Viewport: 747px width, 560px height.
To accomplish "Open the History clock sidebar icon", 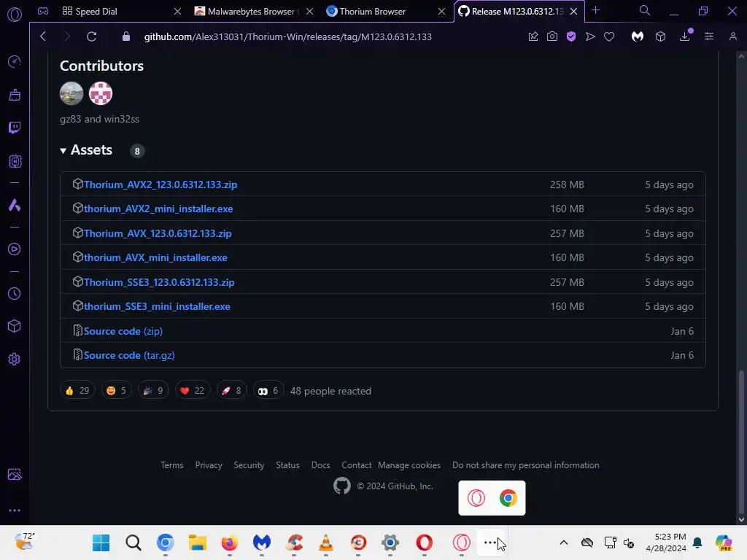I will click(15, 293).
